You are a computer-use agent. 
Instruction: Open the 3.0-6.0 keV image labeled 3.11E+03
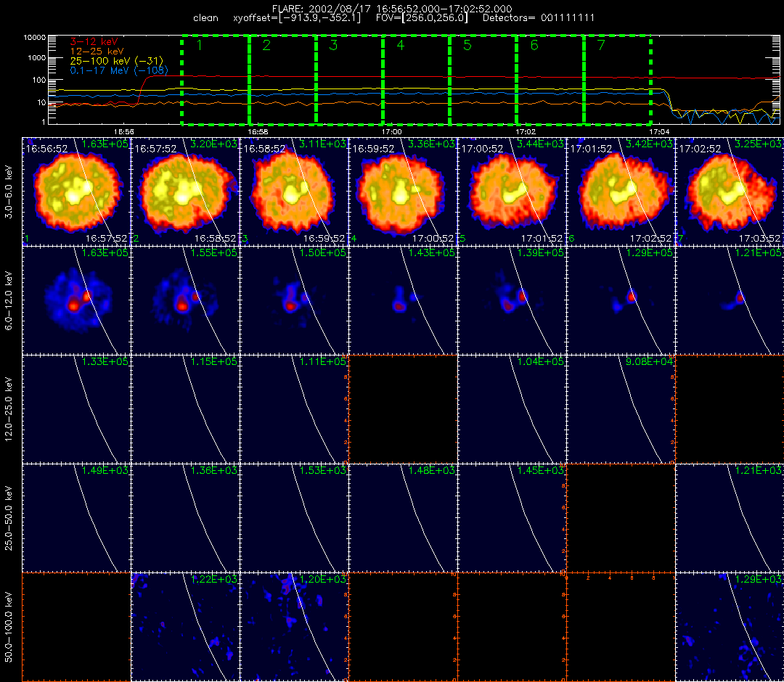(295, 192)
